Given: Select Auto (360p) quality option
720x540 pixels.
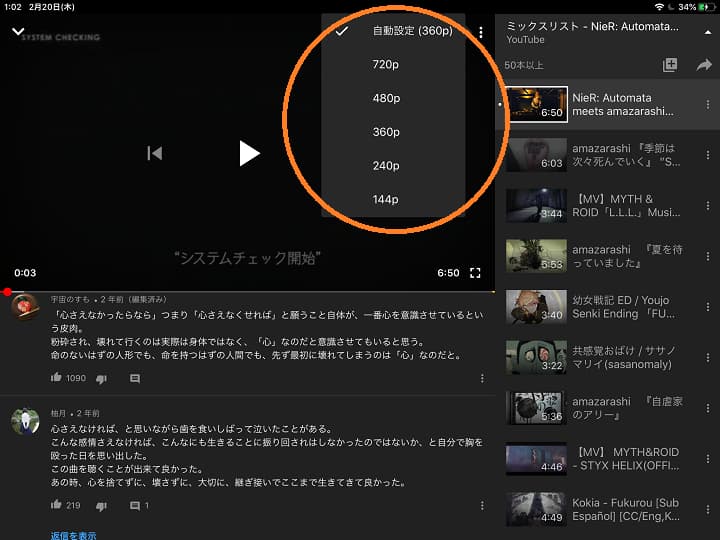Looking at the screenshot, I should point(394,31).
